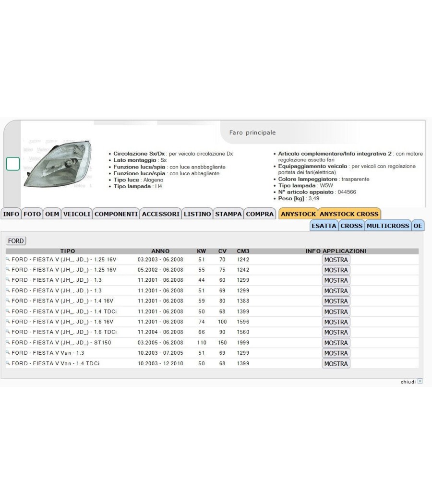432x504 pixels.
Task: Open the LISTINO tab
Action: [197, 214]
